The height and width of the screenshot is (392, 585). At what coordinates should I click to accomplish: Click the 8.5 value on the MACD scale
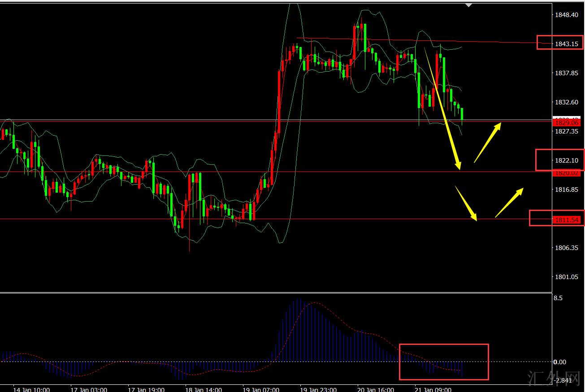click(x=559, y=298)
